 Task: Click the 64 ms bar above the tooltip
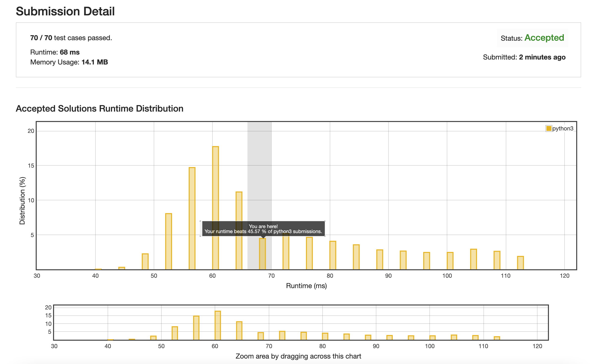pyautogui.click(x=239, y=206)
